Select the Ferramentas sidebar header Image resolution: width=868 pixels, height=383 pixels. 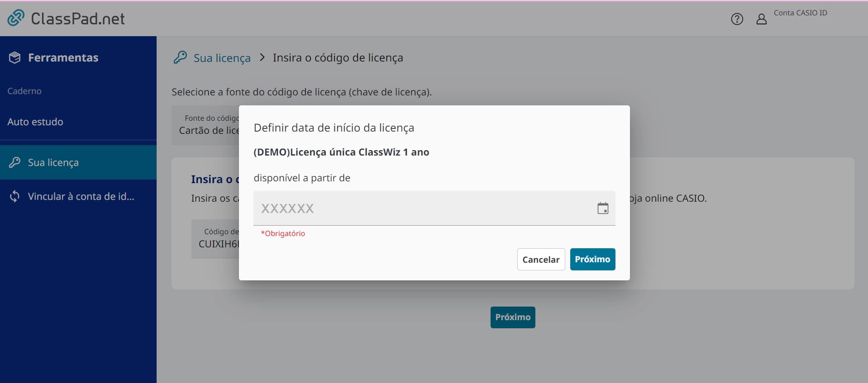click(63, 57)
